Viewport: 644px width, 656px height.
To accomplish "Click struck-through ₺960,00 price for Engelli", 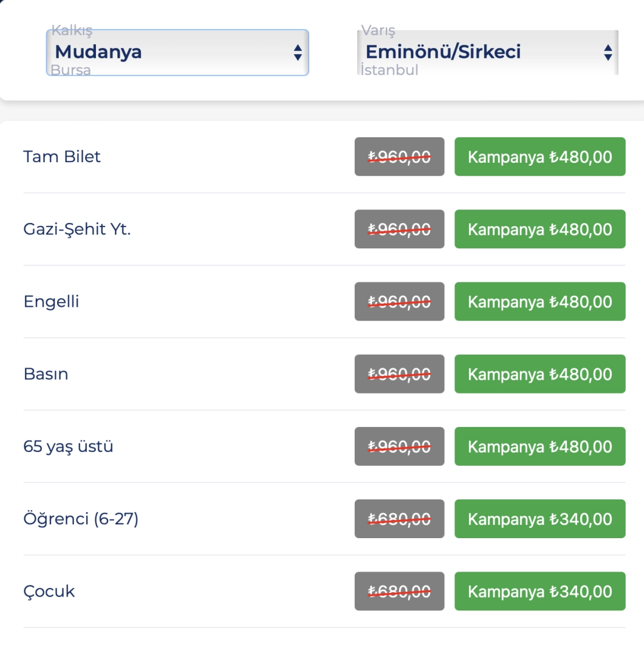I will pyautogui.click(x=399, y=301).
